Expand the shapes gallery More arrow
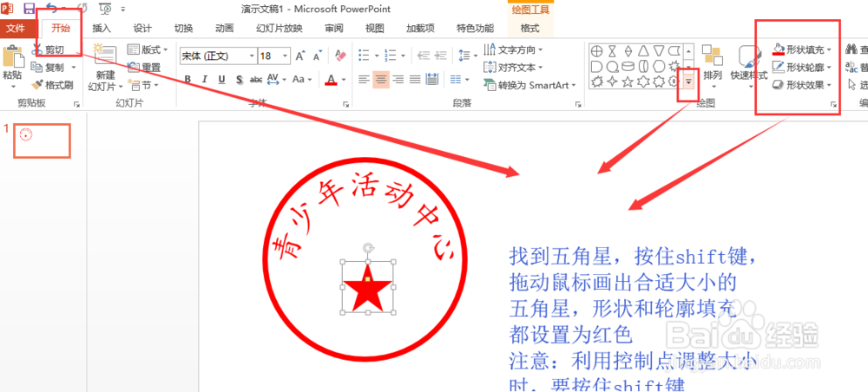The image size is (868, 392). 688,82
